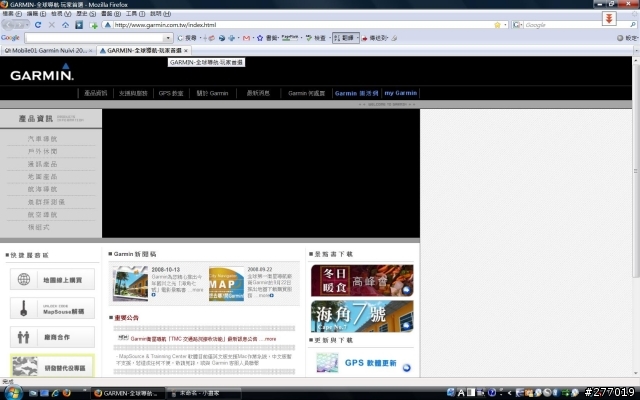Click the 地圖線上購買 button

(52, 279)
